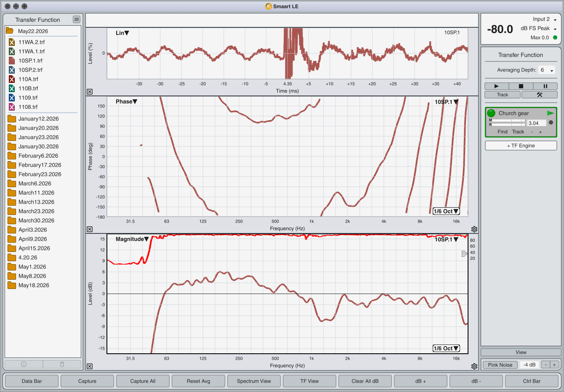Open Magnitude graph settings gear
This screenshot has height=392, width=564.
click(474, 366)
